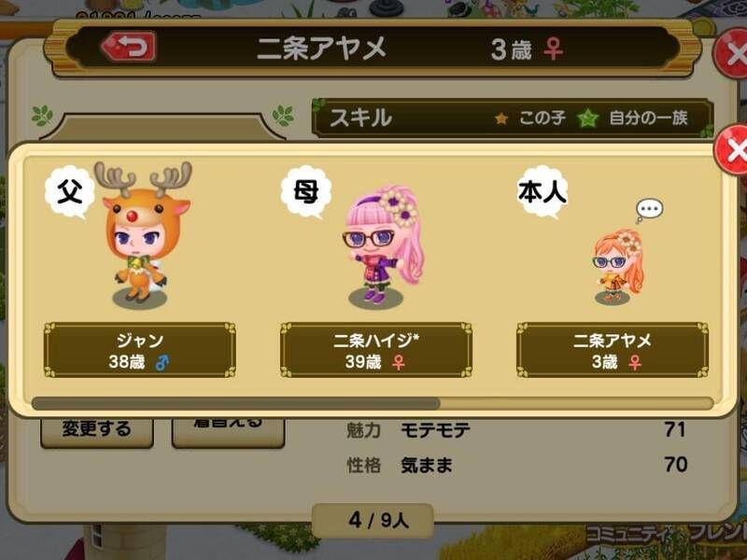Tap the 本人 speech bubble label
Viewport: 747px width, 560px height.
543,192
